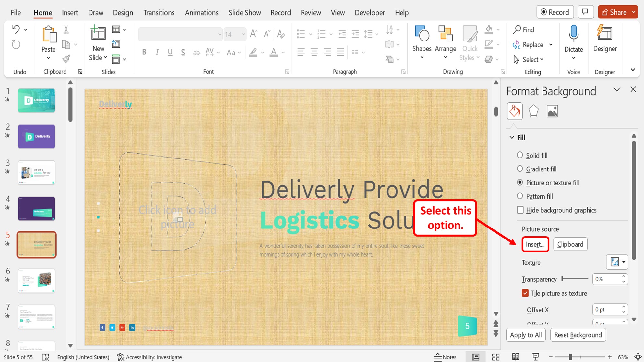This screenshot has width=644, height=362.
Task: Open the Insert ribbon tab
Action: pos(70,13)
